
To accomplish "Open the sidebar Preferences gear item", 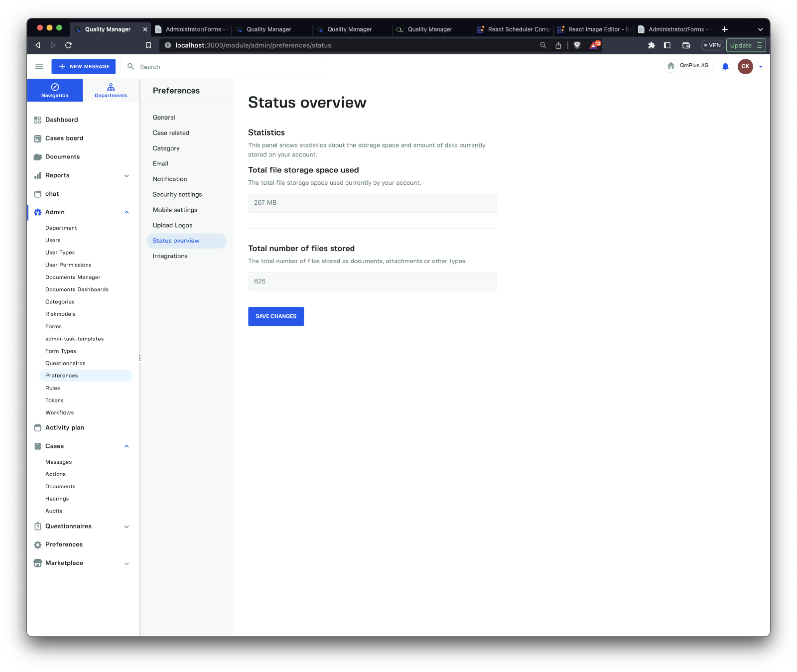I will pos(64,544).
